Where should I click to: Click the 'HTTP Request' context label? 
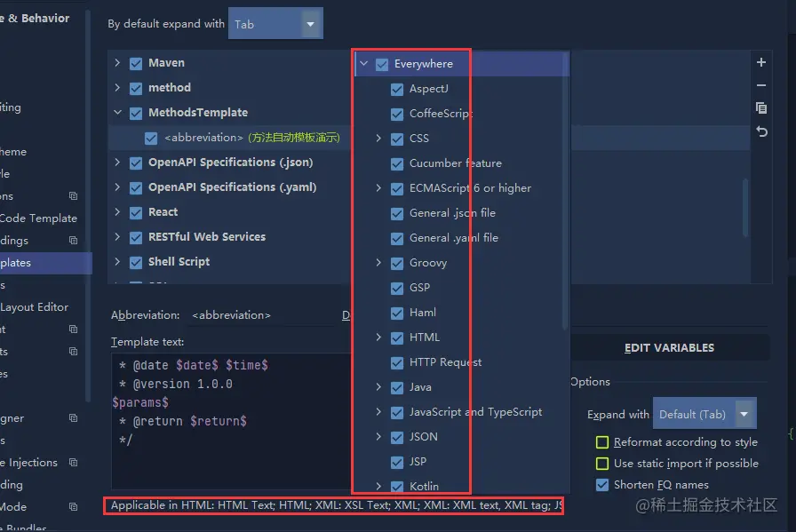tap(445, 362)
